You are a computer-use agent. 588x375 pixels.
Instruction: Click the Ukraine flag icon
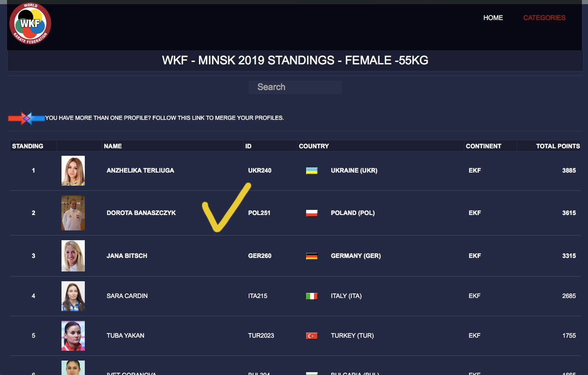point(312,171)
